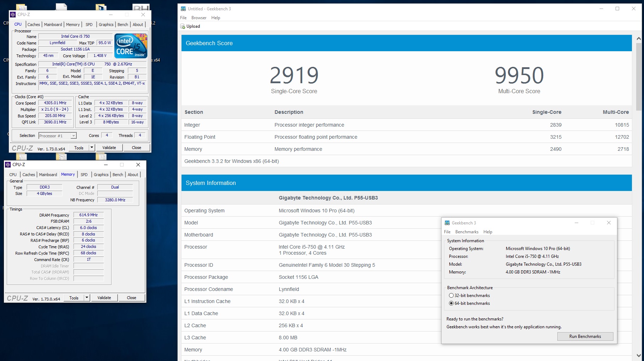Viewport: 644px width, 361px height.
Task: Open Browser menu in Geekbench main window
Action: coord(199,18)
